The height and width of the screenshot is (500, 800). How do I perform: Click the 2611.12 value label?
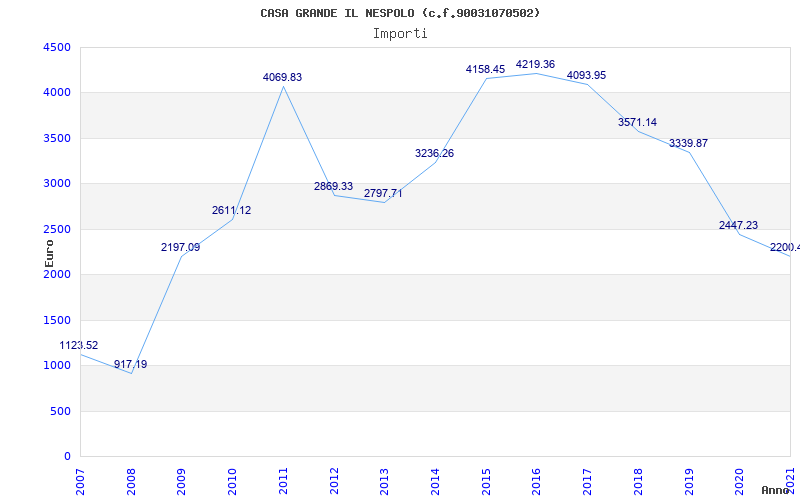click(x=232, y=210)
